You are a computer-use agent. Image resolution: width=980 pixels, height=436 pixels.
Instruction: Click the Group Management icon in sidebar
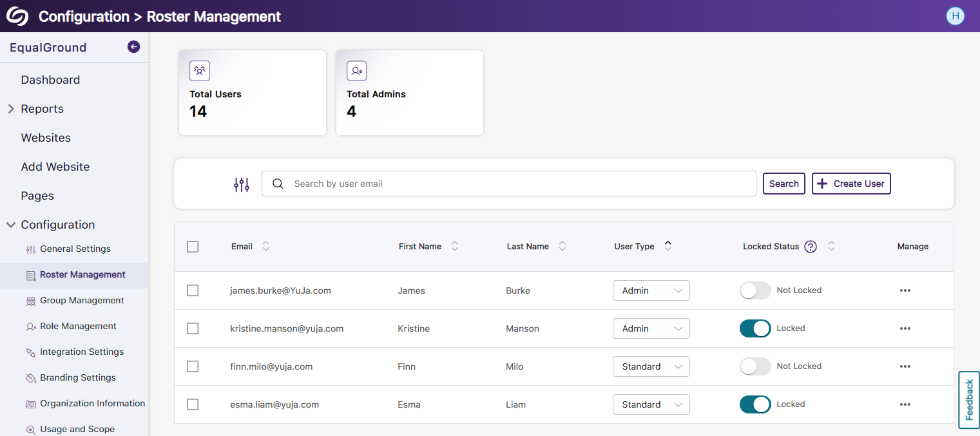click(x=30, y=300)
